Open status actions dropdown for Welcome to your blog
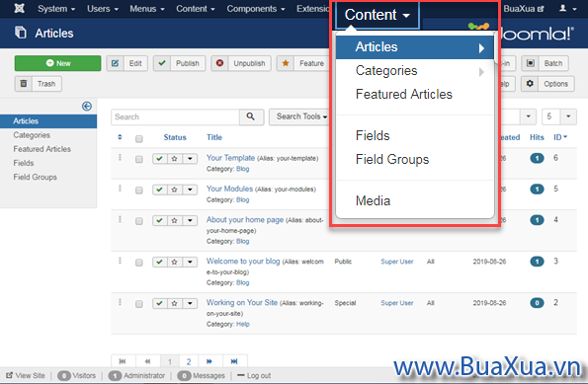Screen dimensions: 588x384 190,262
